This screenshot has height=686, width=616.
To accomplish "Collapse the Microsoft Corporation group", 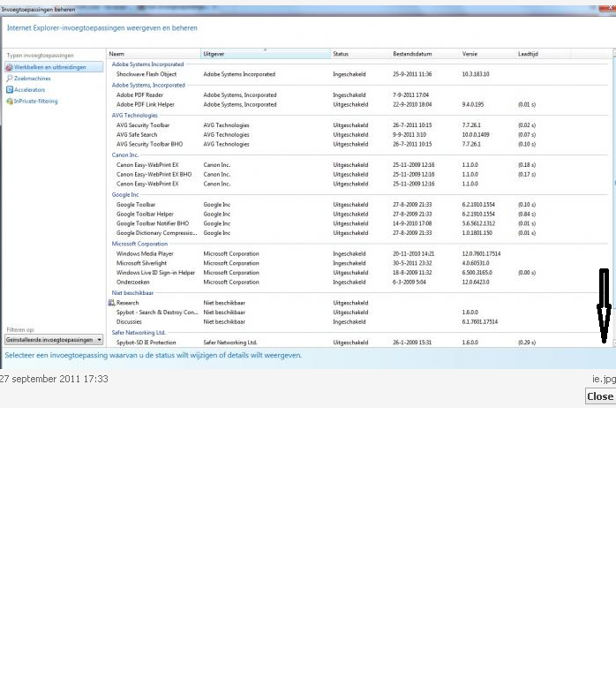I will [x=139, y=245].
